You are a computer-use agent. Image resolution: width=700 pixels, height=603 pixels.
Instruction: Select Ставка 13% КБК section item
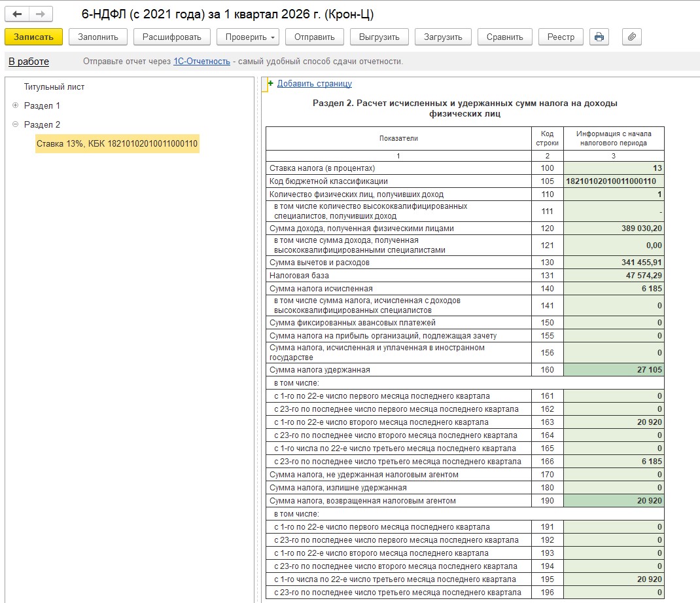point(117,143)
